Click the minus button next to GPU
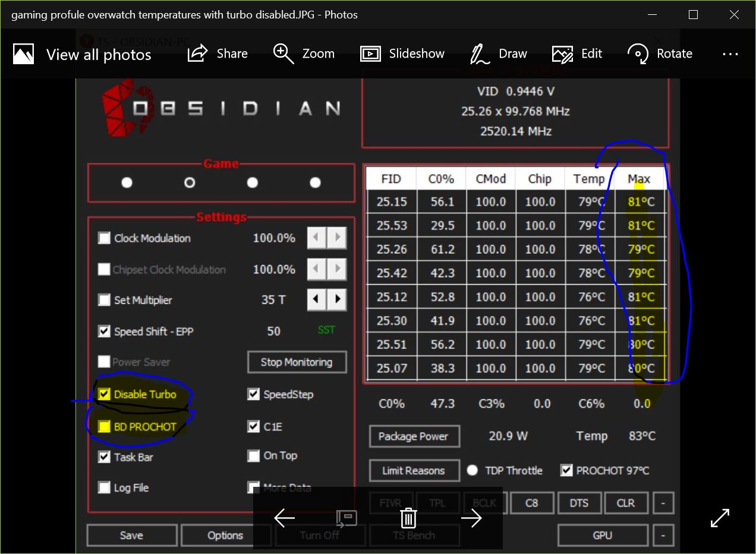Viewport: 756px width, 554px height. [663, 535]
